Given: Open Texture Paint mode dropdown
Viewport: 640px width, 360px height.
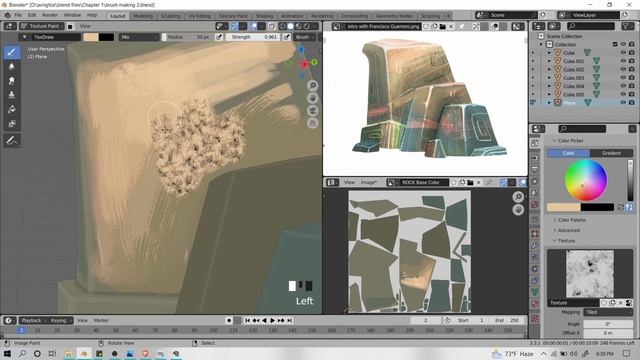Looking at the screenshot, I should 42,26.
